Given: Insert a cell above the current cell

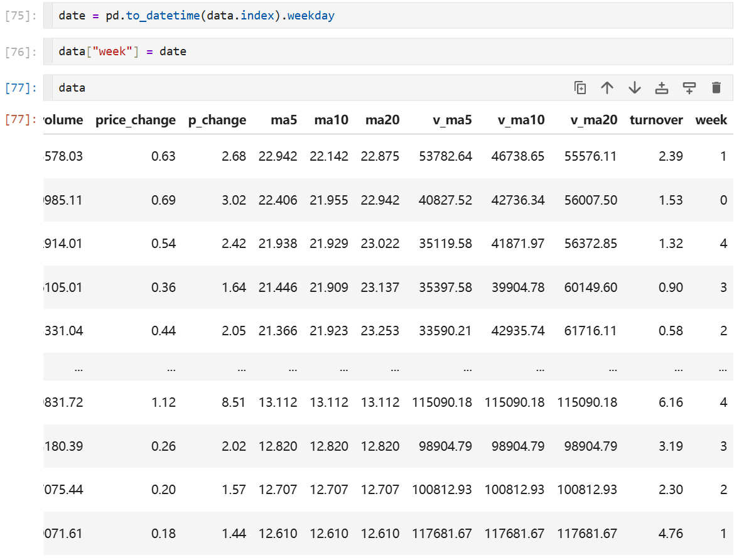Looking at the screenshot, I should [662, 88].
